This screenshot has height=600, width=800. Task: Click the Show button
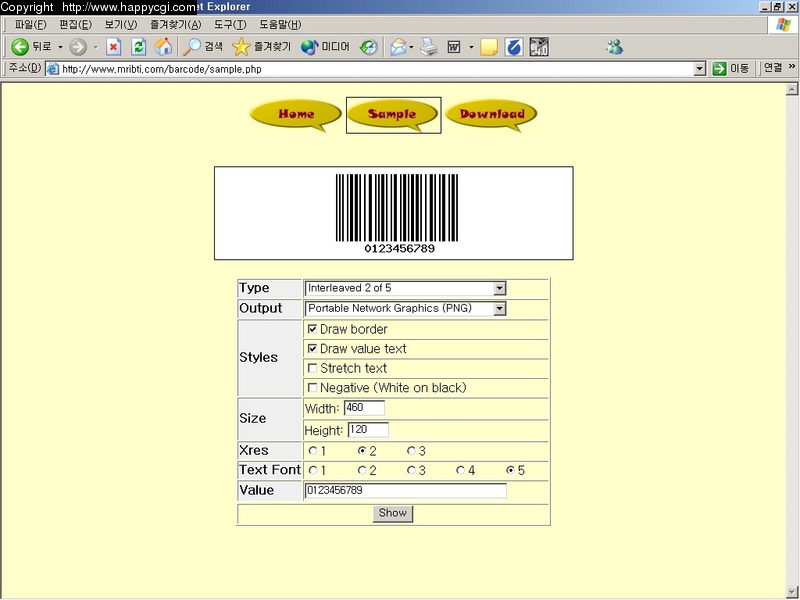tap(392, 513)
